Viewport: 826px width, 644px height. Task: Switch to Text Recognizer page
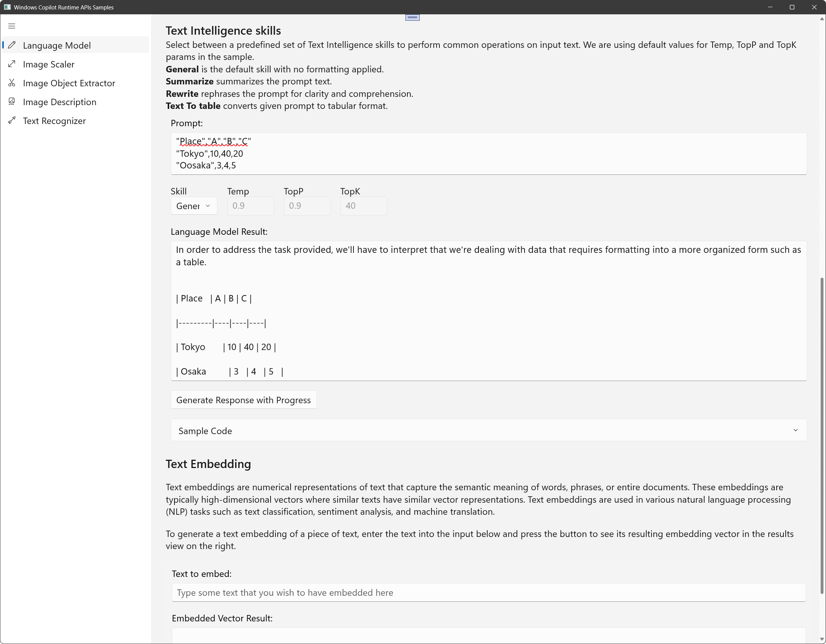(55, 121)
